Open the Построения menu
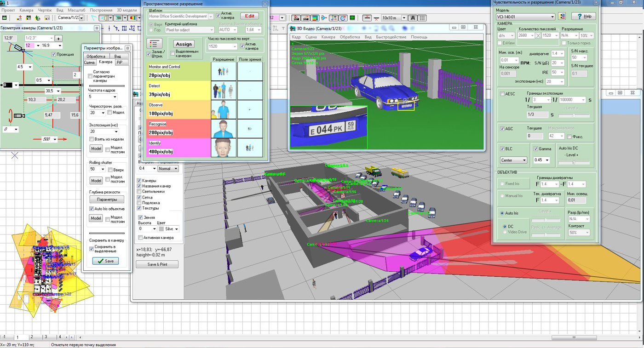Viewport: 644px width, 348px height. [101, 10]
